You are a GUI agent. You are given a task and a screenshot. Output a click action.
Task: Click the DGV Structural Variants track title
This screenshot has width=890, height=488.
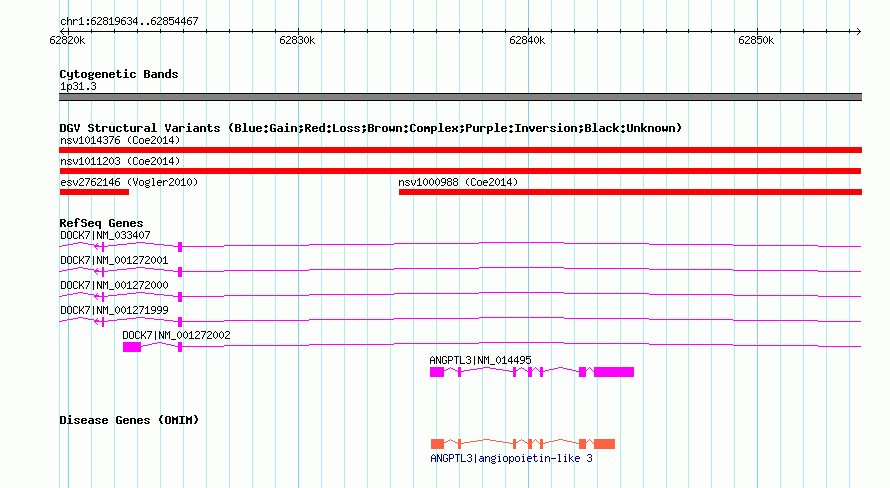[370, 128]
